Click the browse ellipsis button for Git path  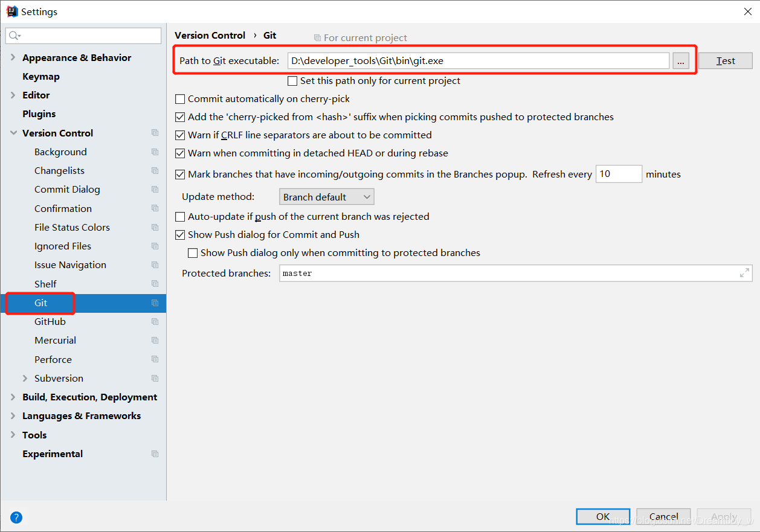(681, 60)
